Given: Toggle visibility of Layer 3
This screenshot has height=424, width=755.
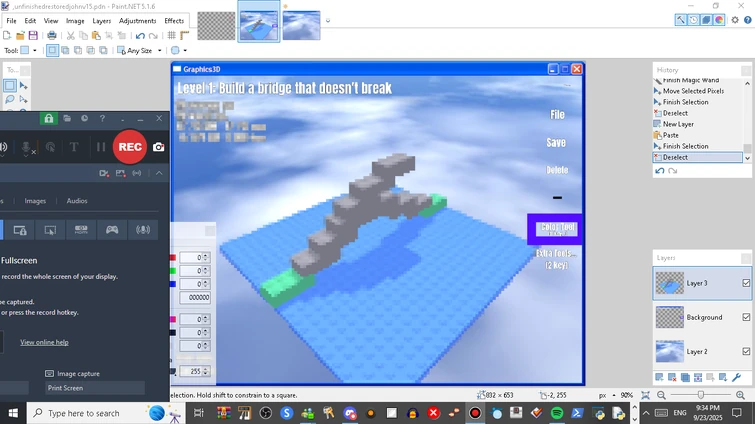Looking at the screenshot, I should pyautogui.click(x=746, y=283).
